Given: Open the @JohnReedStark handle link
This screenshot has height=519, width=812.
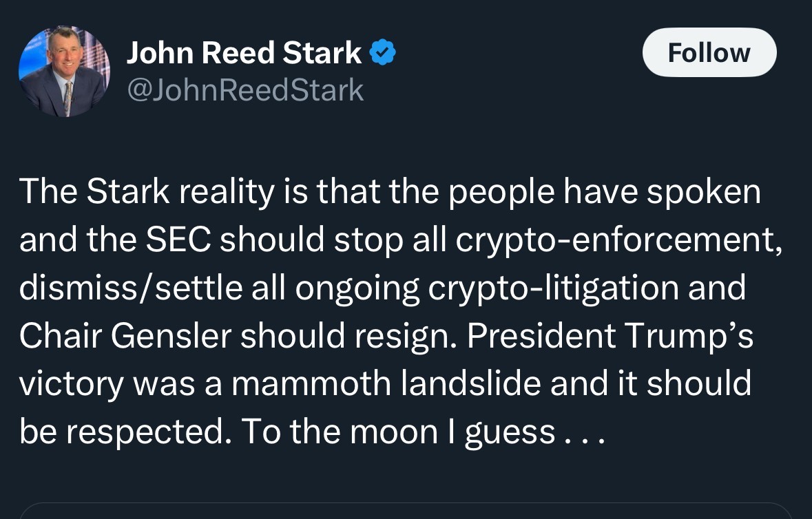Looking at the screenshot, I should pos(244,90).
